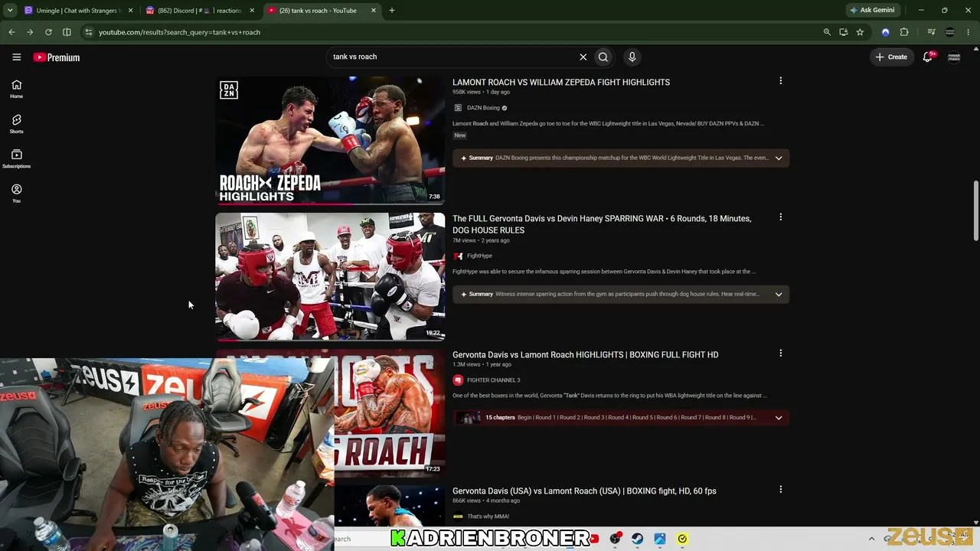
Task: Open the Chrome three-dot menu
Action: point(969,32)
